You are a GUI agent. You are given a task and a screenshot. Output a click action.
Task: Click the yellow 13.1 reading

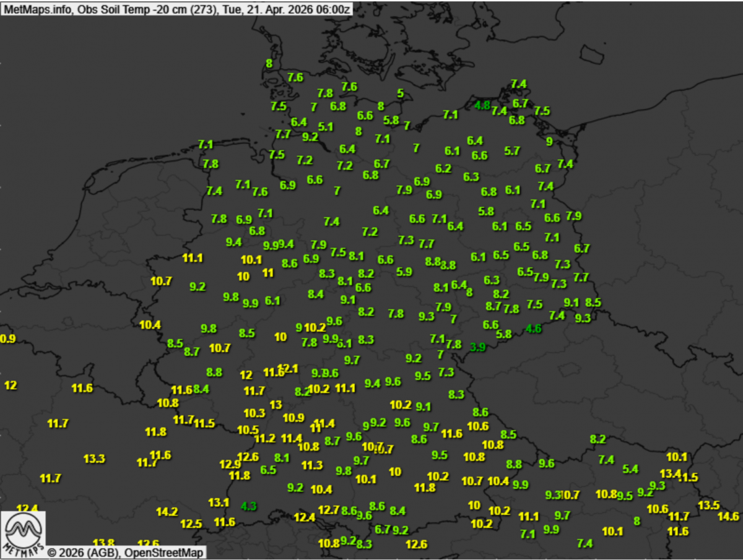click(x=219, y=502)
